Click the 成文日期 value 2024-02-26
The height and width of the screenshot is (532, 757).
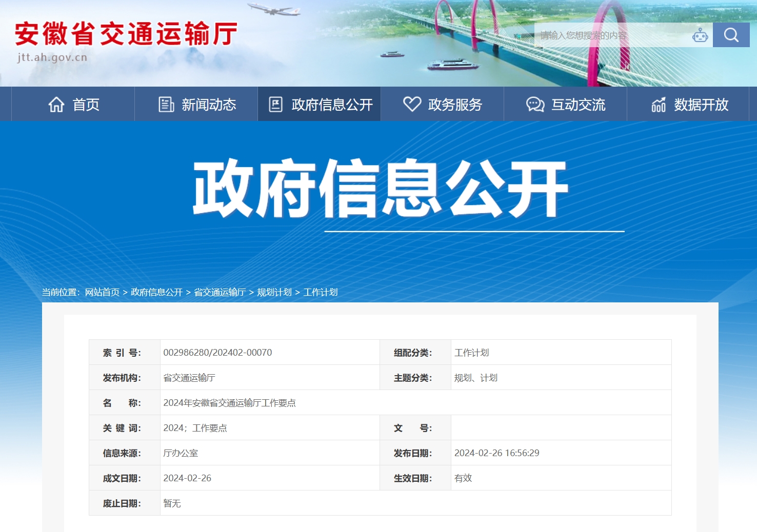click(187, 478)
